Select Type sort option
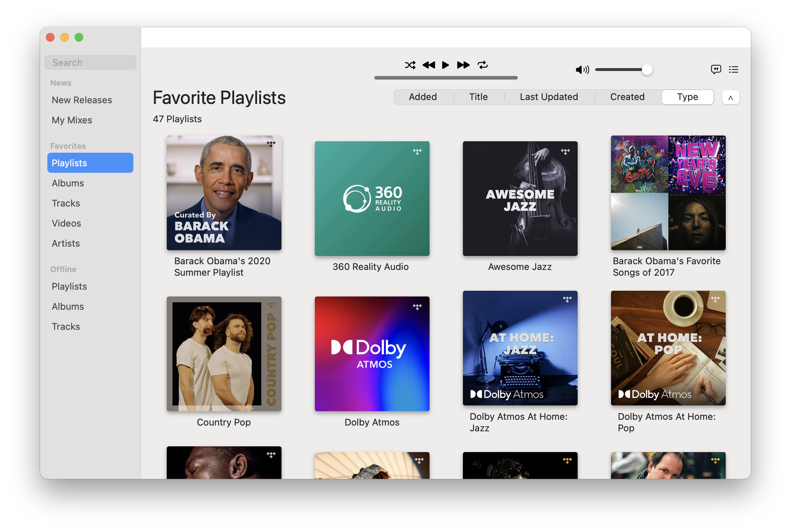Viewport: 791px width, 532px height. pos(687,97)
